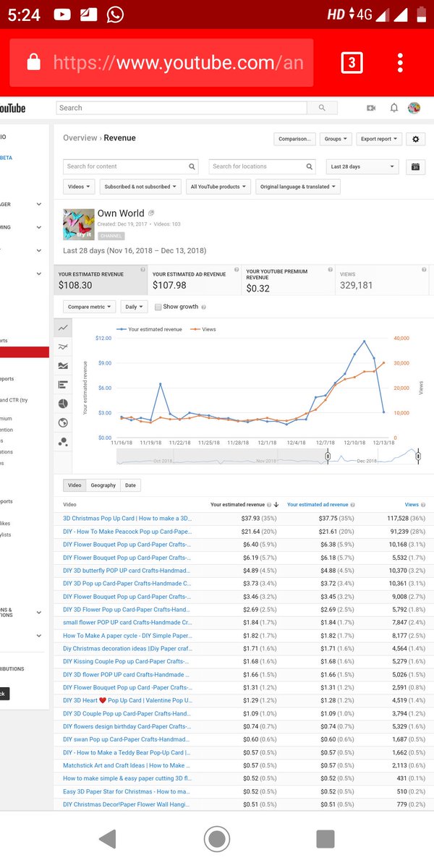Tap the browser URL address bar
This screenshot has width=434, height=868.
[x=178, y=63]
